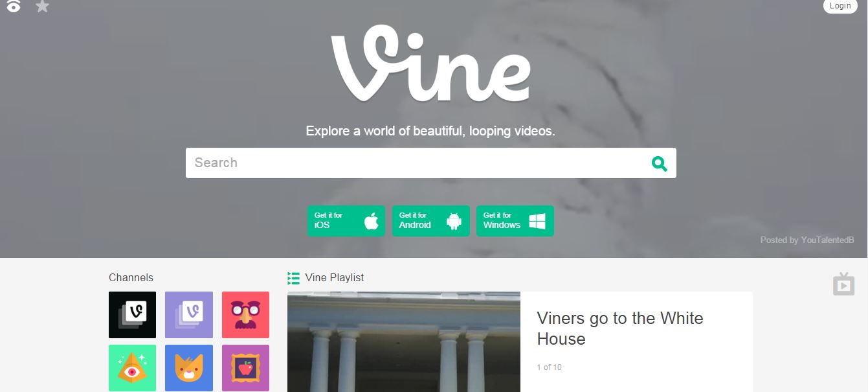Open the purple Vine logo channel tile
Image resolution: width=868 pixels, height=392 pixels.
[x=189, y=315]
